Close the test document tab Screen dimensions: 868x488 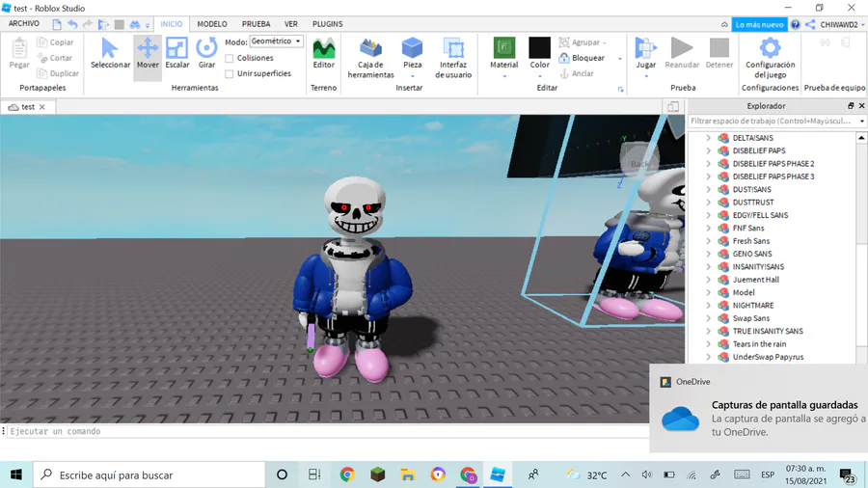(42, 107)
